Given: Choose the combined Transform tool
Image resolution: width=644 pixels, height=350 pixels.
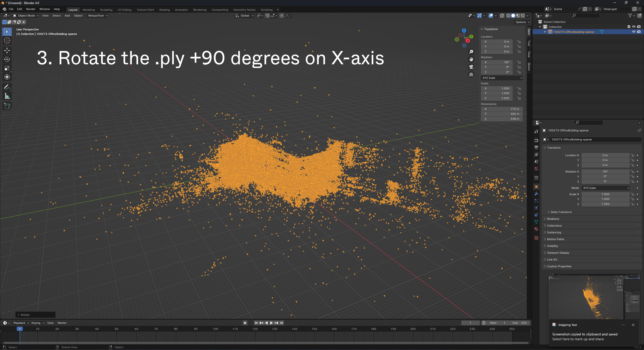Looking at the screenshot, I should click(7, 77).
